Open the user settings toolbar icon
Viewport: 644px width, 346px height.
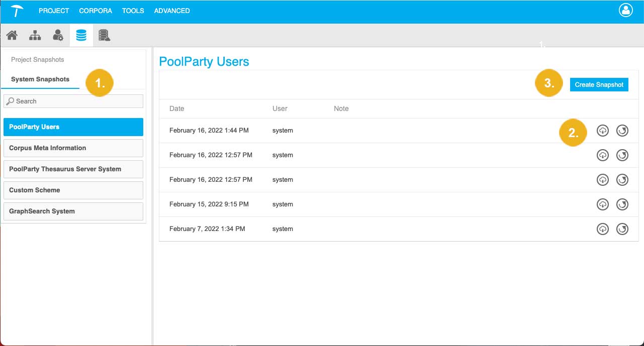pyautogui.click(x=58, y=36)
